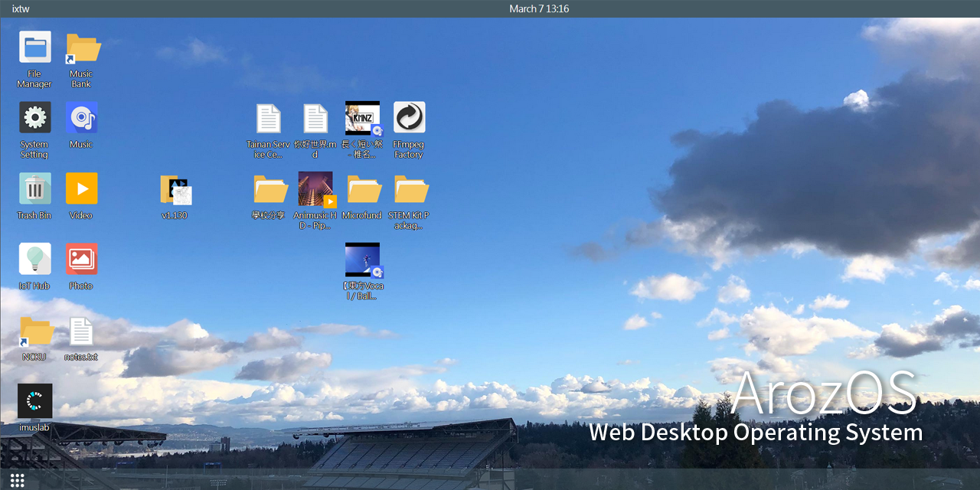Open the Microfund folder
This screenshot has height=490, width=980.
pyautogui.click(x=362, y=189)
